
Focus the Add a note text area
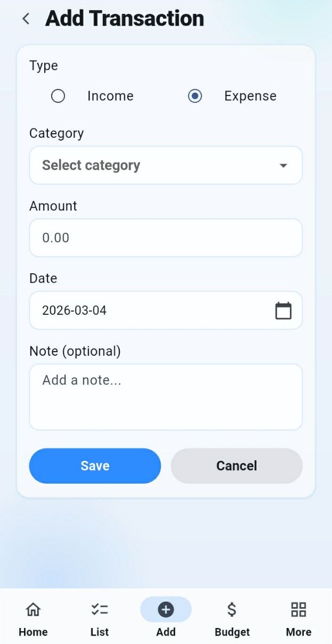166,397
